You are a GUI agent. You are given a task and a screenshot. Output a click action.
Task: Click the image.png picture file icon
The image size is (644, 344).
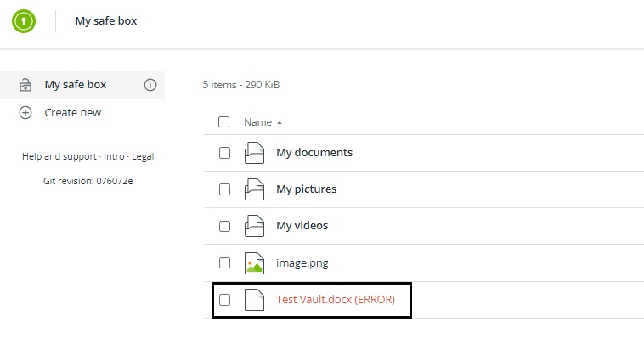(254, 262)
